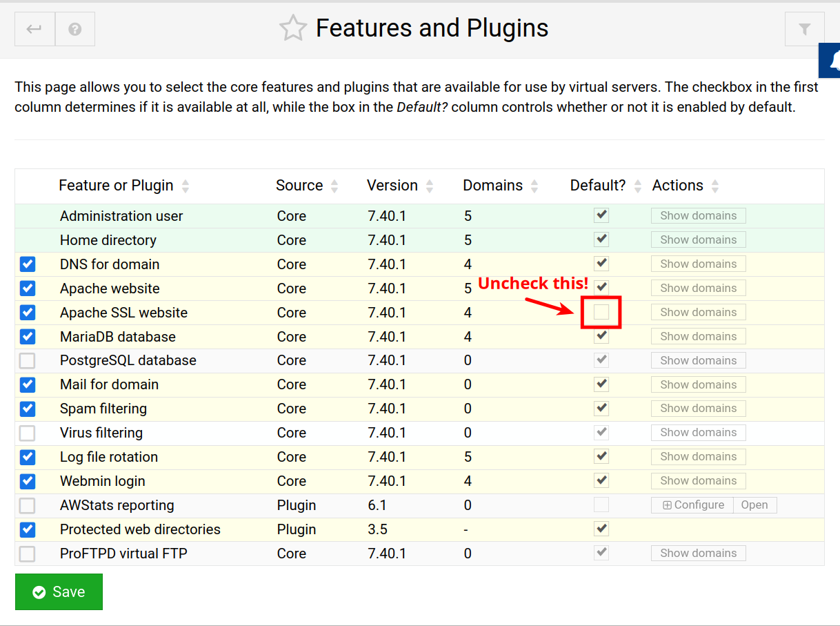This screenshot has width=840, height=626.
Task: Sort table by Domains column arrows
Action: coord(534,186)
